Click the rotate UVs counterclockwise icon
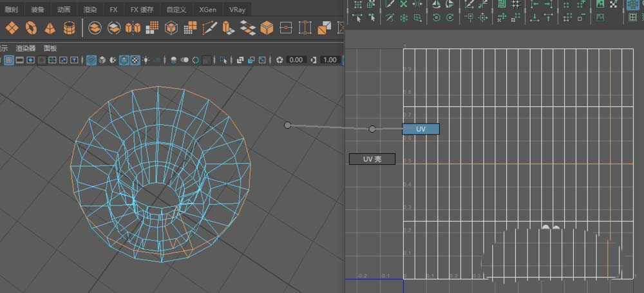 [436, 18]
